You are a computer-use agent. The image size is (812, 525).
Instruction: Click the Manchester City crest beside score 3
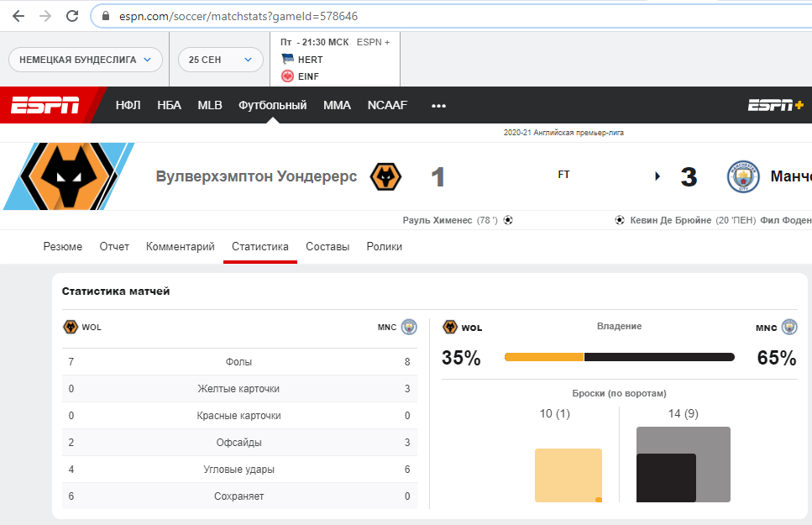(742, 176)
